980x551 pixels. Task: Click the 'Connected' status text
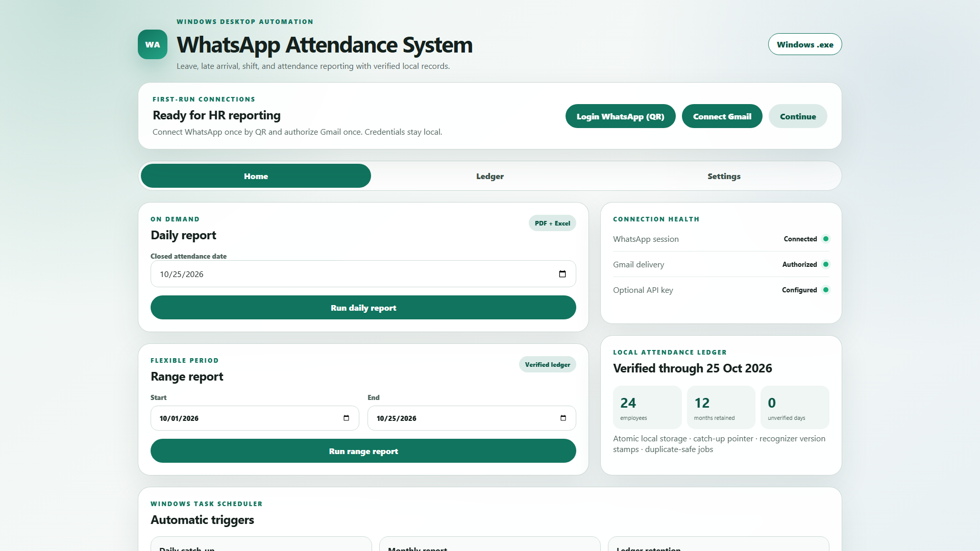click(800, 239)
